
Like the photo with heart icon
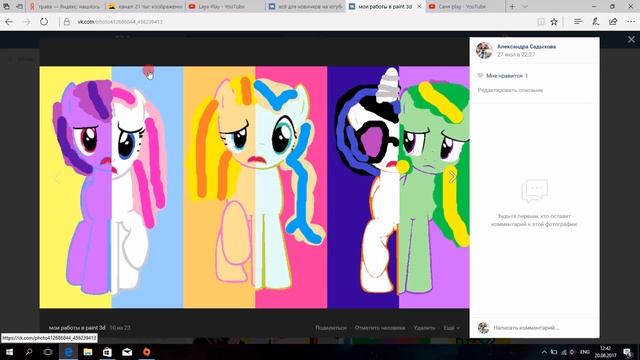point(480,76)
